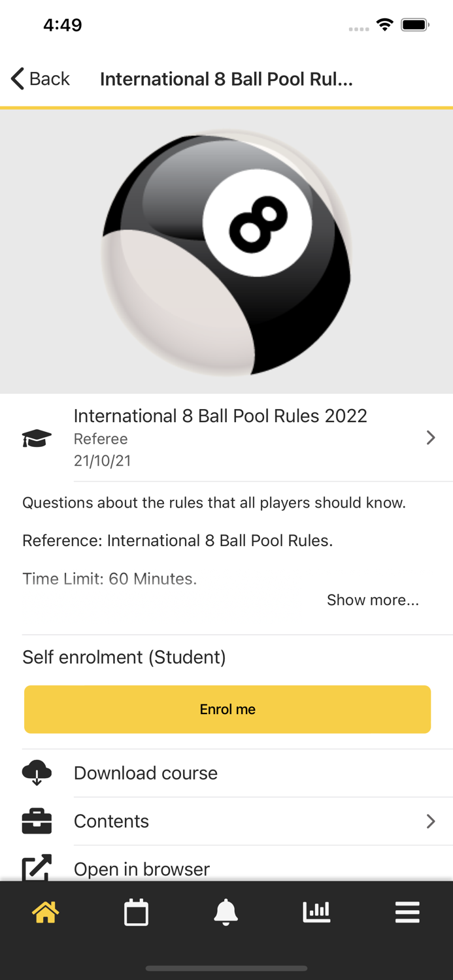Tap the battery indicator icon
The height and width of the screenshot is (980, 453).
pos(414,24)
